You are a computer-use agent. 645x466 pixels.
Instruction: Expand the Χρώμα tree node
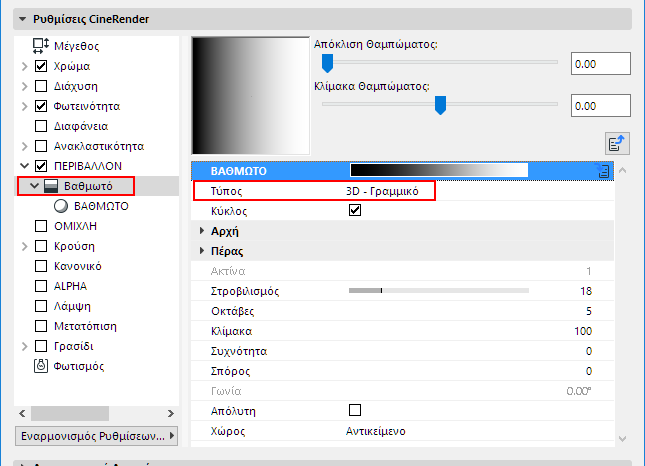[x=25, y=66]
